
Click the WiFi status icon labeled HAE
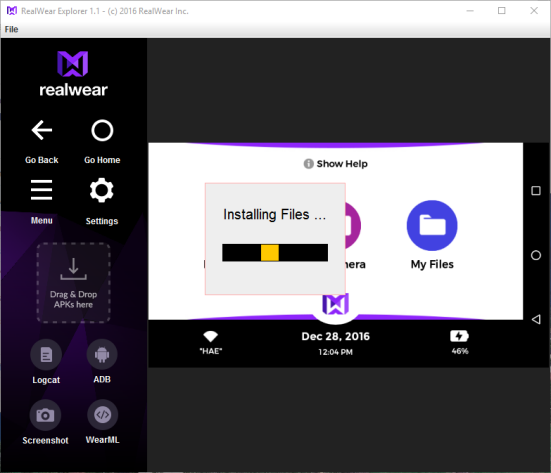pyautogui.click(x=211, y=336)
